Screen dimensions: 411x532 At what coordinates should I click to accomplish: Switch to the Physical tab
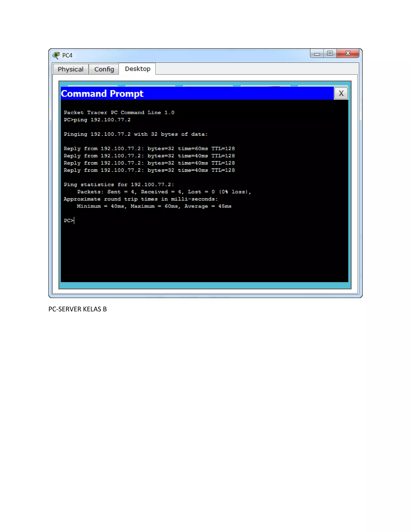point(70,69)
